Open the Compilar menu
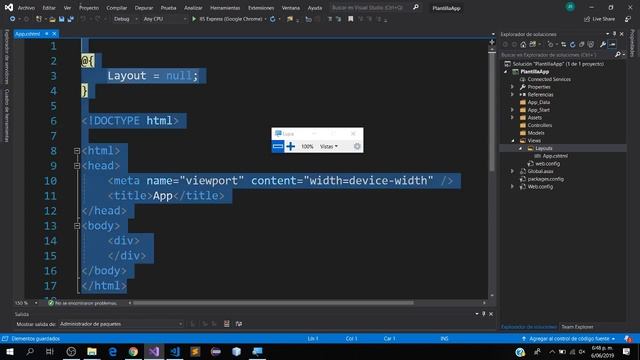 [116, 8]
